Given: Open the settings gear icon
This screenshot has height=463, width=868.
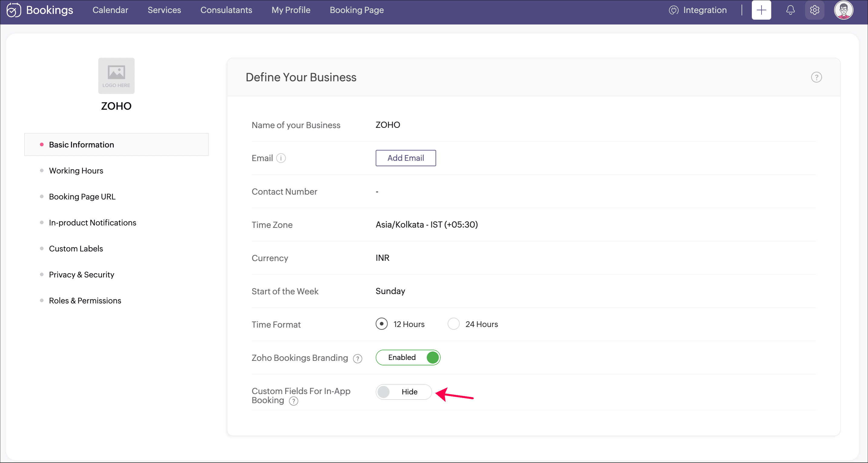Looking at the screenshot, I should [814, 10].
